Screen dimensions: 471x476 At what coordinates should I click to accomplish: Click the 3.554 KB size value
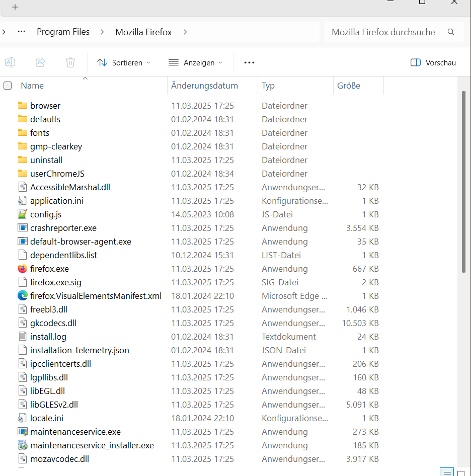pos(362,228)
